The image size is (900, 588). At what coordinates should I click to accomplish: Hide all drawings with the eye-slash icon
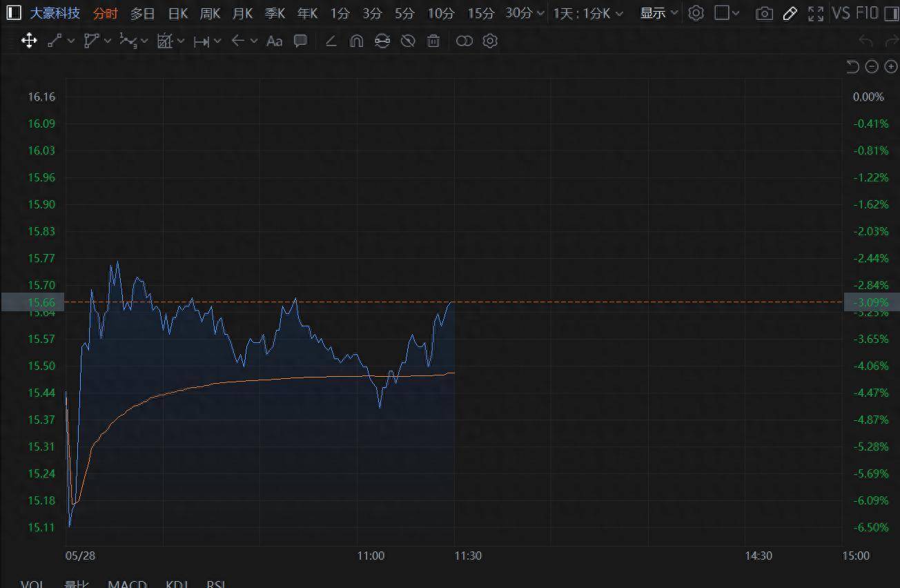(408, 41)
